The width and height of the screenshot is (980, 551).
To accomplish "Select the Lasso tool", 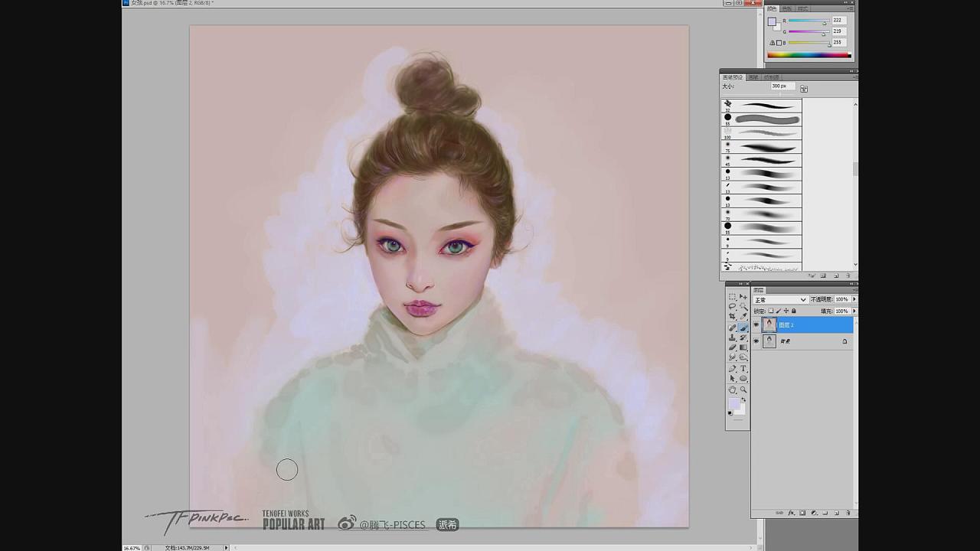I will coord(732,306).
